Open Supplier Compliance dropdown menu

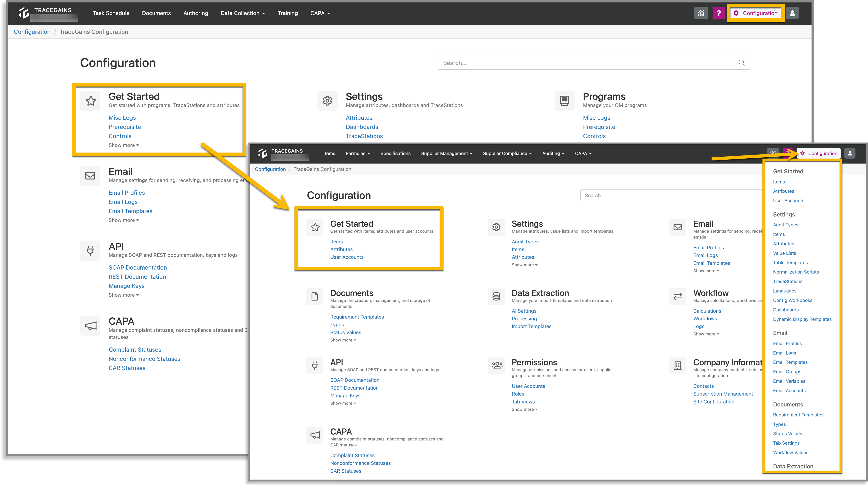[x=507, y=153]
